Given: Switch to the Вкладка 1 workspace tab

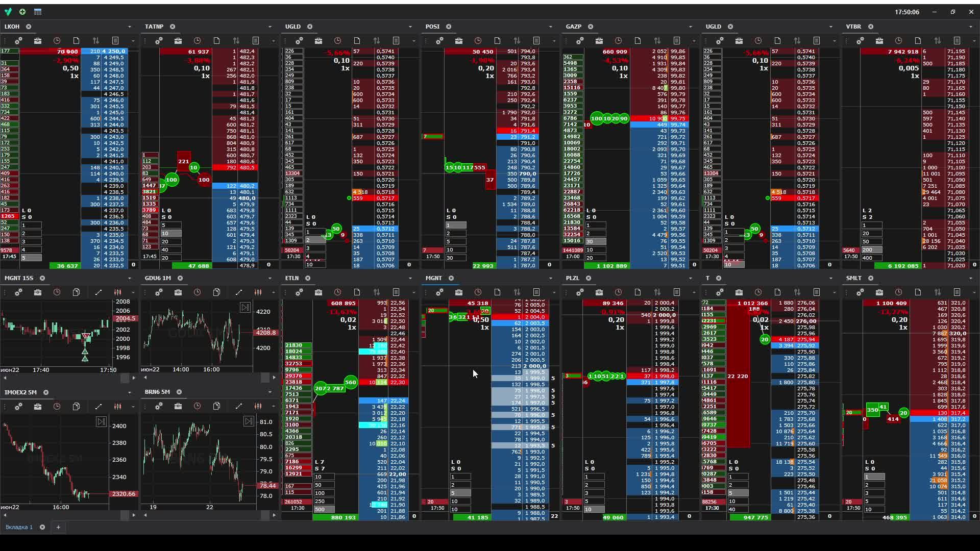Looking at the screenshot, I should [19, 527].
